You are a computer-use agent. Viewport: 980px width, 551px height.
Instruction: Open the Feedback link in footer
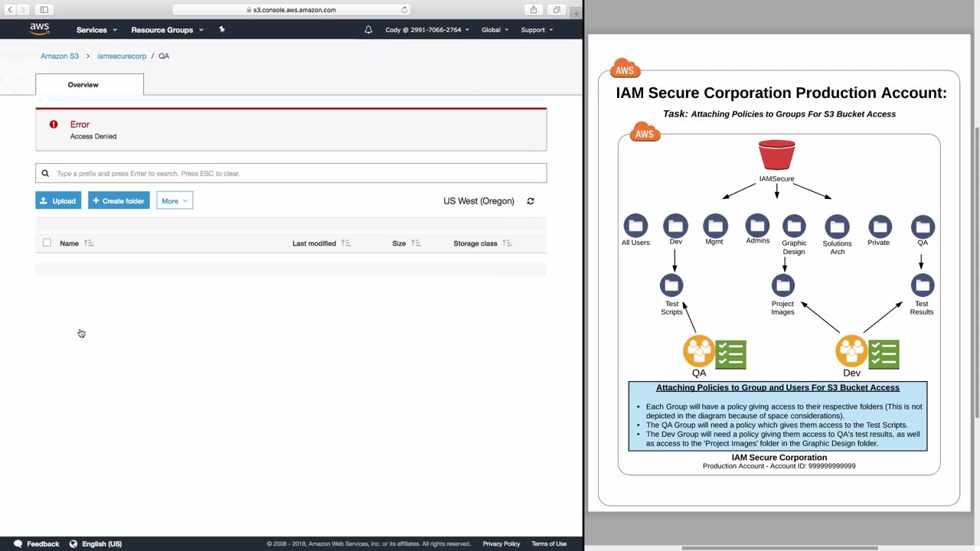pos(36,544)
